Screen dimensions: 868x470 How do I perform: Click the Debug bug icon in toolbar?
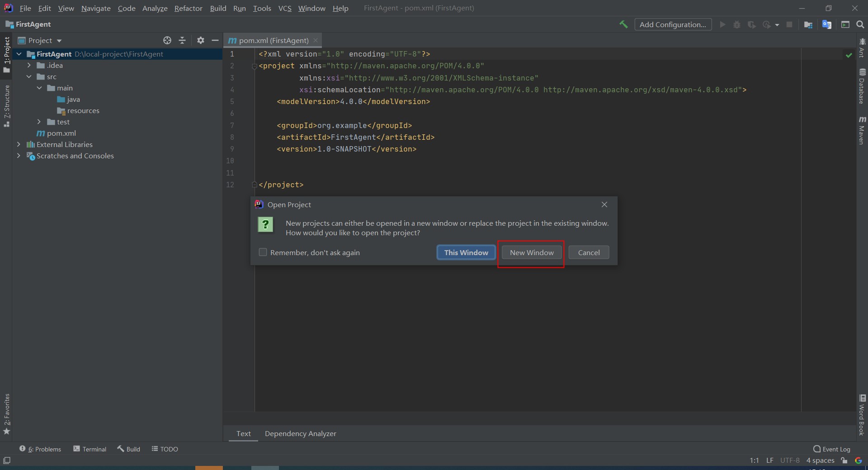[737, 24]
